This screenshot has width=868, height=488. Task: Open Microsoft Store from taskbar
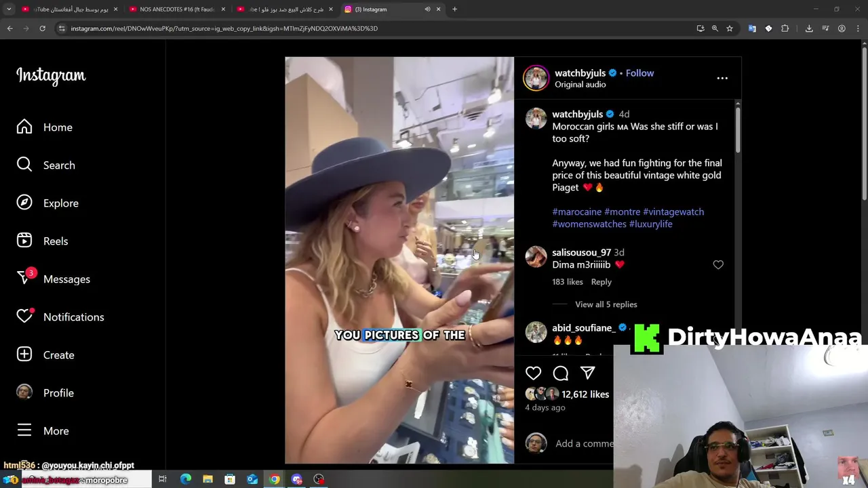coord(230,480)
